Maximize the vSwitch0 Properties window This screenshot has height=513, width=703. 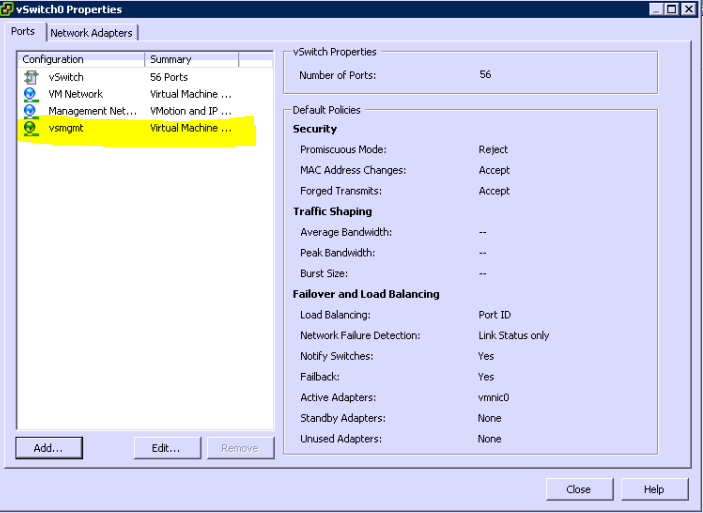(x=672, y=9)
